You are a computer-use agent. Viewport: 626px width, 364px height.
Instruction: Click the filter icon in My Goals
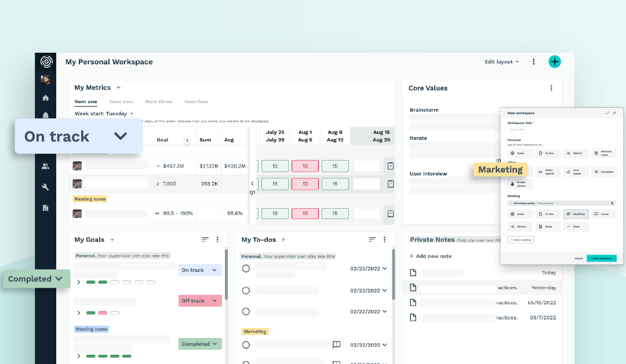click(205, 239)
